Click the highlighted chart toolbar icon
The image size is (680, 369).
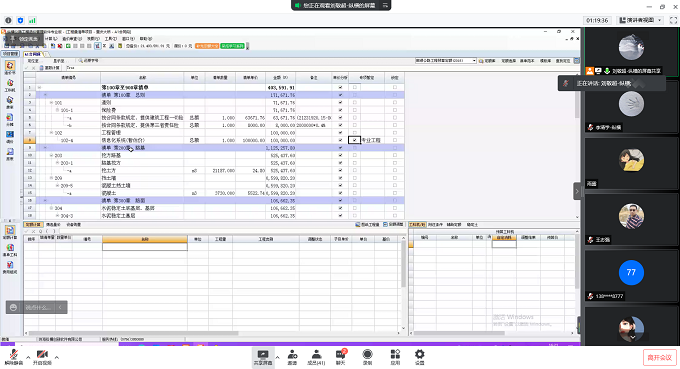[97, 46]
